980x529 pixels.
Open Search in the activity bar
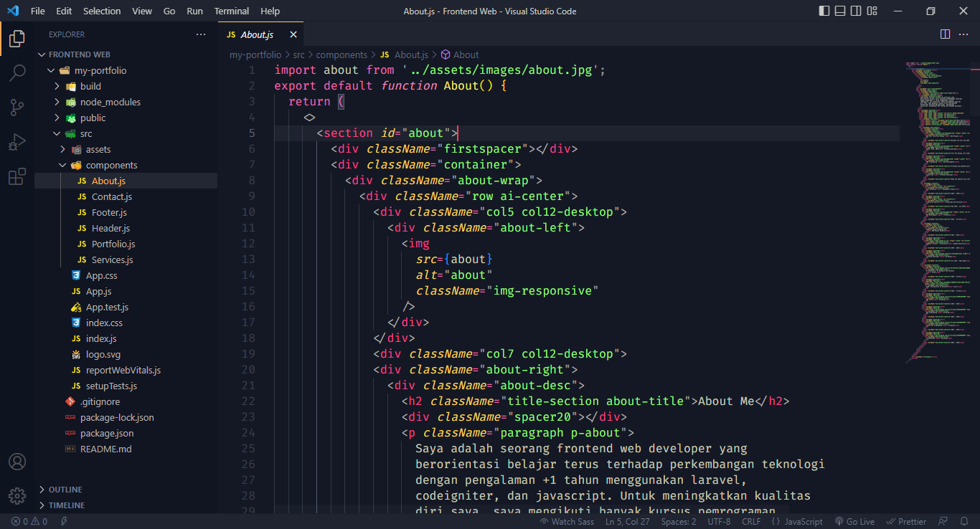tap(17, 72)
